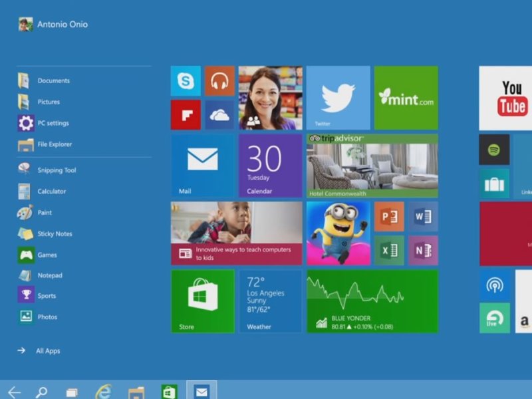Screen dimensions: 532x399
Task: Switch to Mail app on taskbar
Action: [201, 390]
